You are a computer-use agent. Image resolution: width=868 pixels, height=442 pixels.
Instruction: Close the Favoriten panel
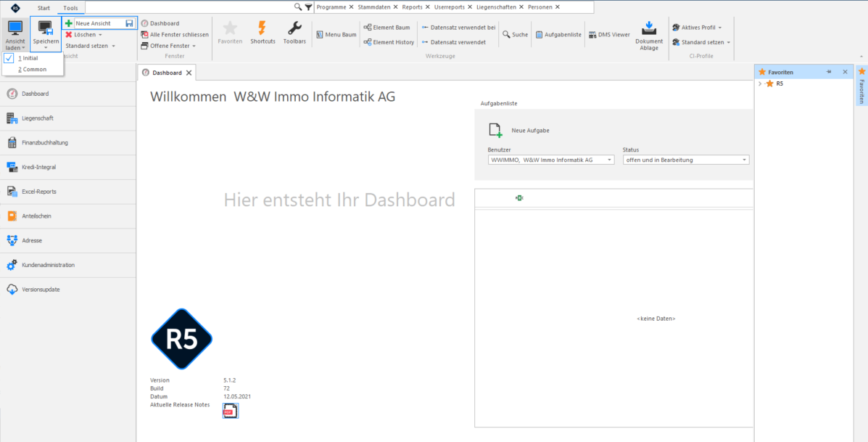click(x=845, y=72)
